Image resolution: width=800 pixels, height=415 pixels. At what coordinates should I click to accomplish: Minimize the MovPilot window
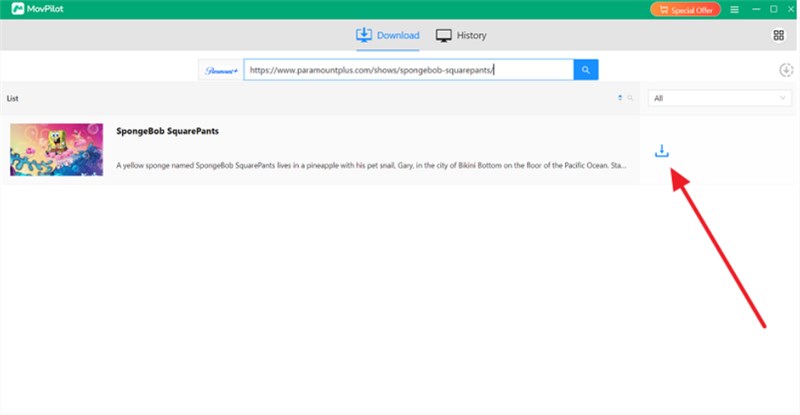tap(756, 9)
